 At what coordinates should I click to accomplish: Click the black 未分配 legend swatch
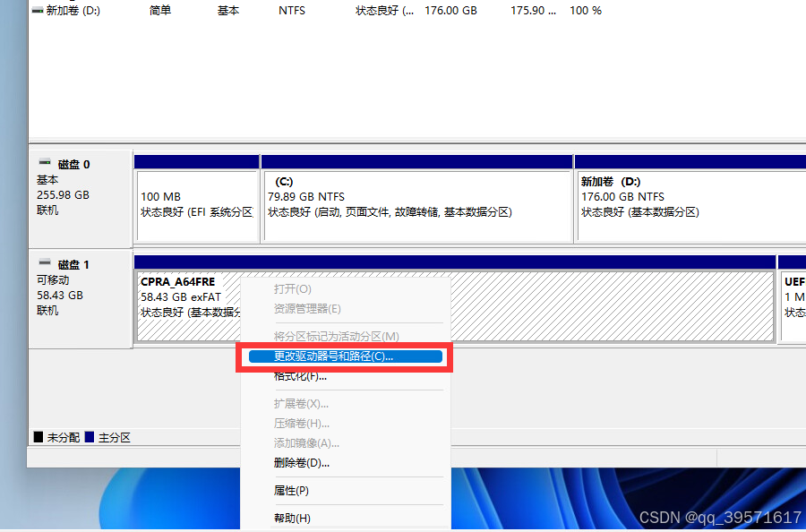coord(38,437)
